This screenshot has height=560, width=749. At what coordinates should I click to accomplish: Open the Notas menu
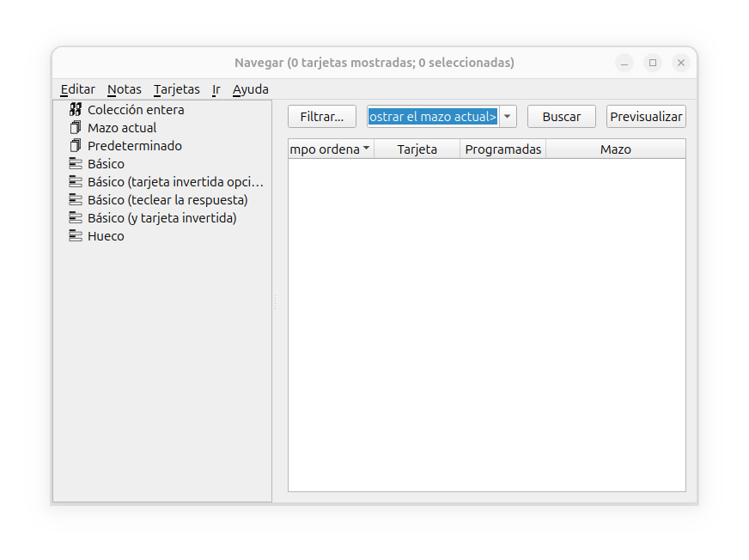[x=125, y=89]
